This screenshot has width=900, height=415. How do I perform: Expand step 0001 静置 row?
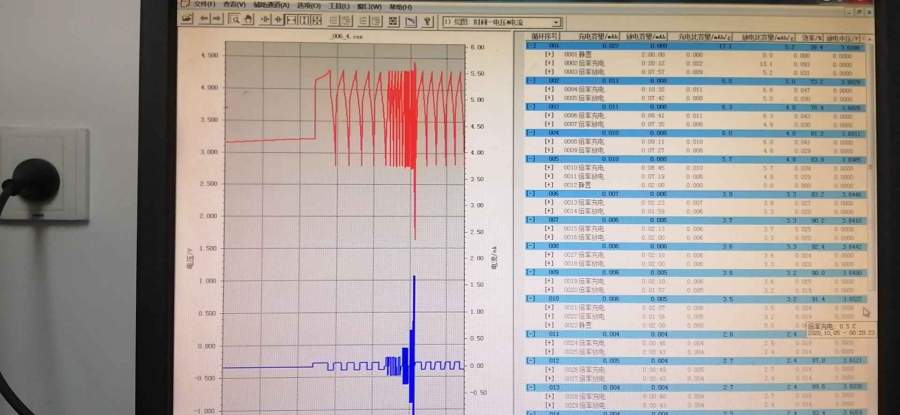pyautogui.click(x=549, y=55)
